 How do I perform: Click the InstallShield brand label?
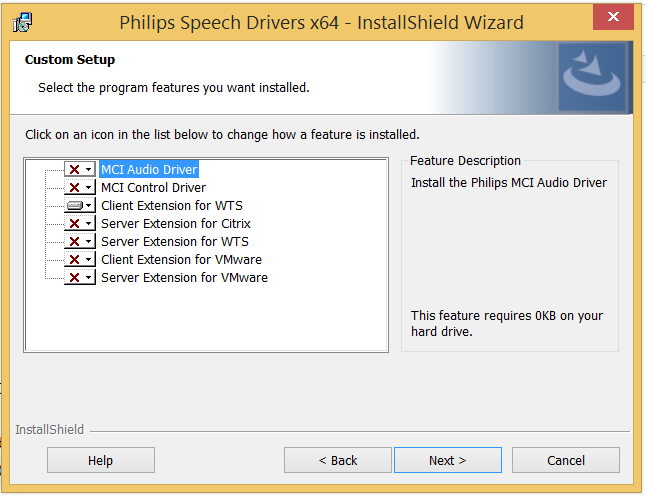pos(49,430)
